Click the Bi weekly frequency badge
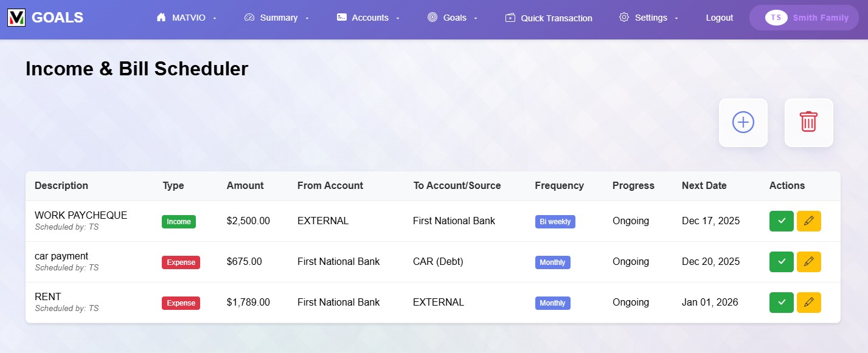Viewport: 868px width, 353px height. point(555,222)
